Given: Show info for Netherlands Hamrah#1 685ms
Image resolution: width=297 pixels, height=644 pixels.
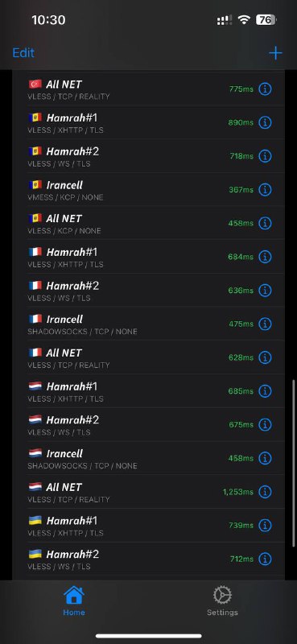Looking at the screenshot, I should (x=265, y=391).
